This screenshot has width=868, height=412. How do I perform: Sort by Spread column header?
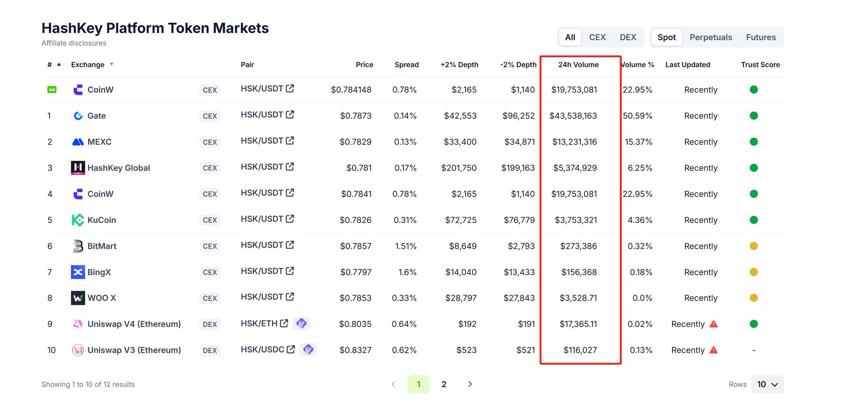pos(406,64)
